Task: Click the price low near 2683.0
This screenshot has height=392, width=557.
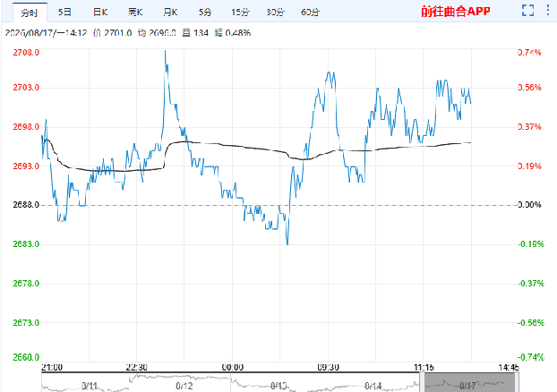Action: click(x=287, y=244)
